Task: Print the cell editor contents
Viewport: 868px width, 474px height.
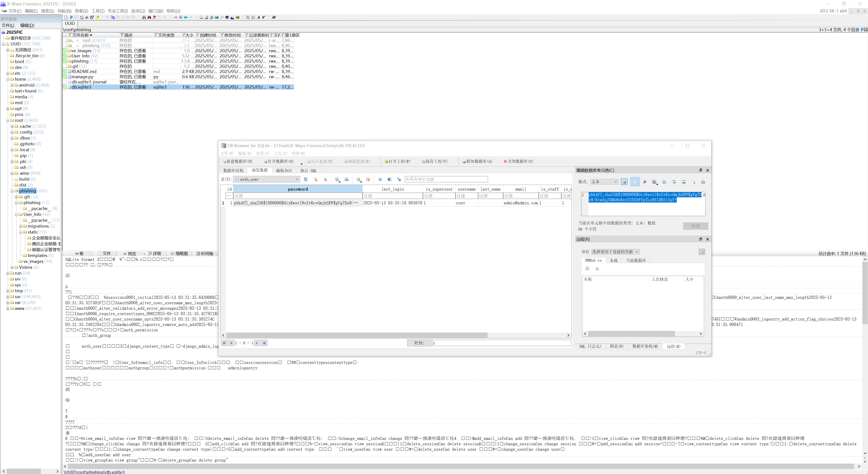Action: 703,182
